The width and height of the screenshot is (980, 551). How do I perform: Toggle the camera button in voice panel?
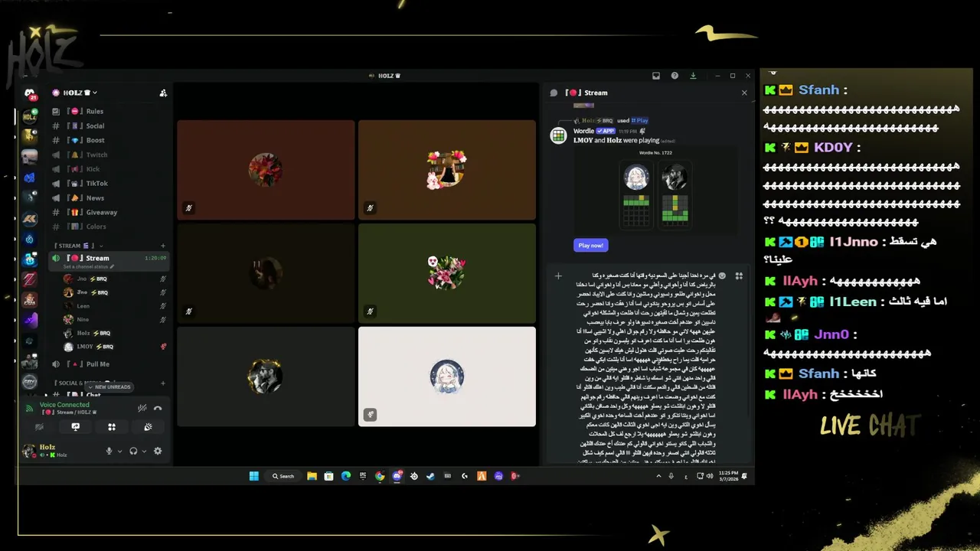point(39,427)
